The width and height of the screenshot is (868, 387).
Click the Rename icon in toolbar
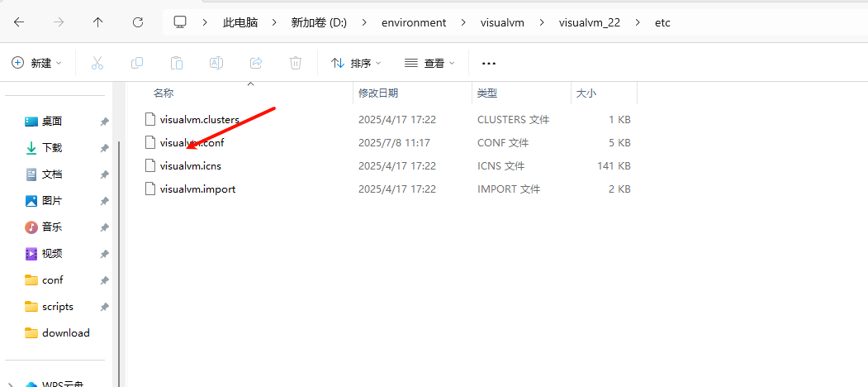(216, 63)
